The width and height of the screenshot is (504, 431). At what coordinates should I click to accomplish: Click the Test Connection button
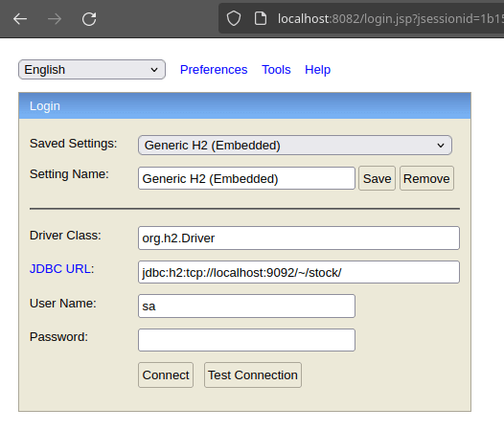[x=253, y=375]
